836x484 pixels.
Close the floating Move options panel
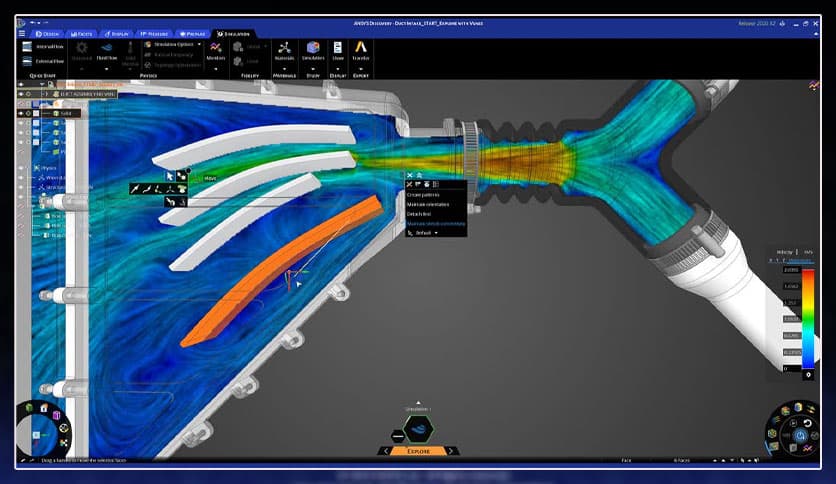tap(409, 175)
